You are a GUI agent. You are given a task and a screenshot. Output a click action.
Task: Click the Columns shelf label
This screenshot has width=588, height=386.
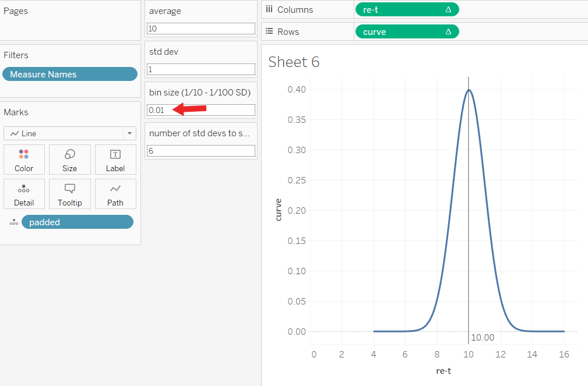tap(295, 10)
